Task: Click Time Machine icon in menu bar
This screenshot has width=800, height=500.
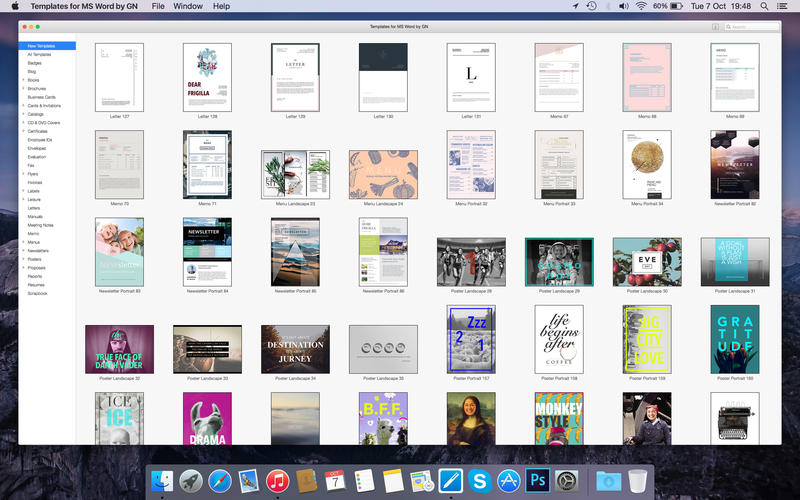Action: [x=592, y=6]
